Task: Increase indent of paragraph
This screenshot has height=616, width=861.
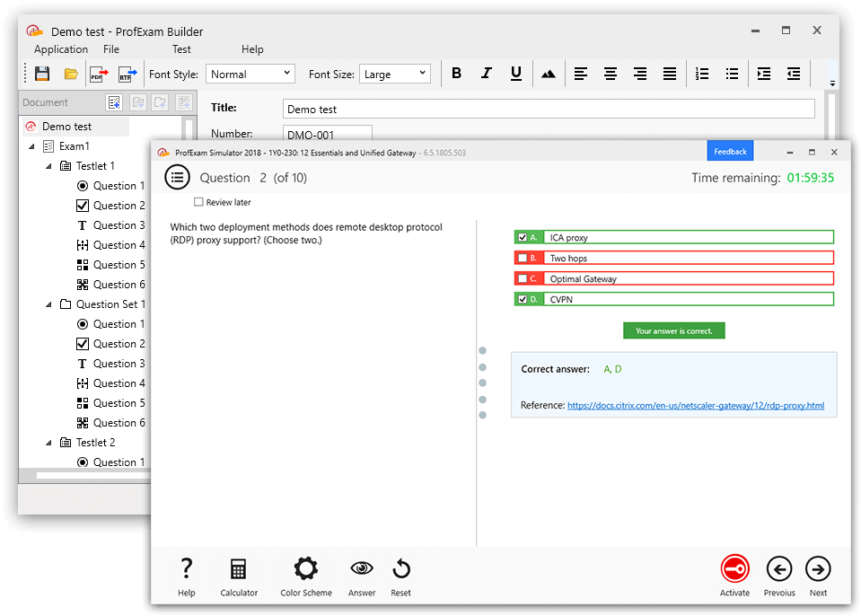Action: pos(764,74)
